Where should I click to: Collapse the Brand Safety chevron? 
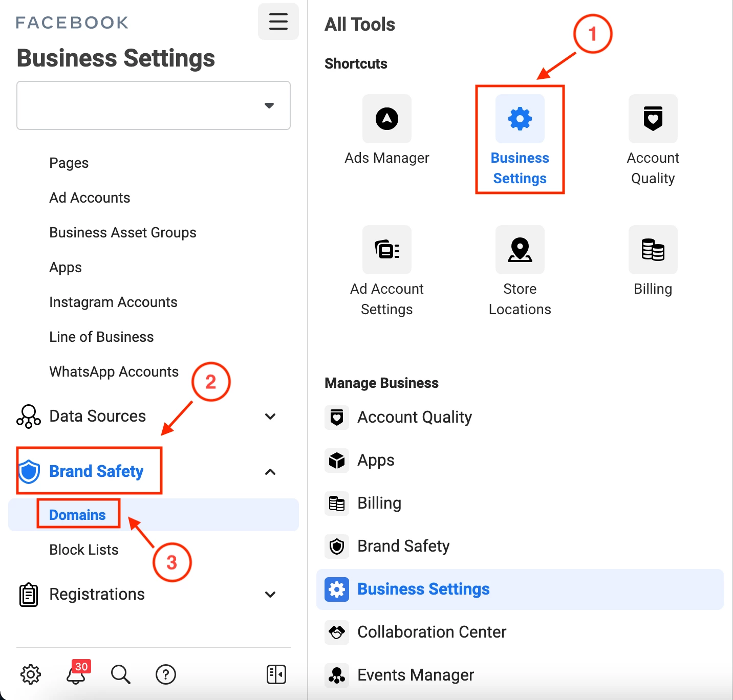point(270,472)
